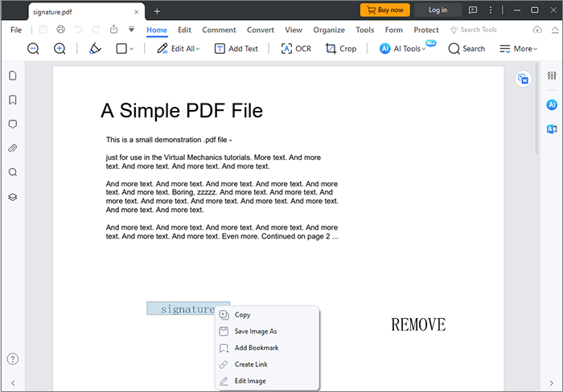Open the layers sidebar panel
The width and height of the screenshot is (563, 392).
pyautogui.click(x=13, y=197)
